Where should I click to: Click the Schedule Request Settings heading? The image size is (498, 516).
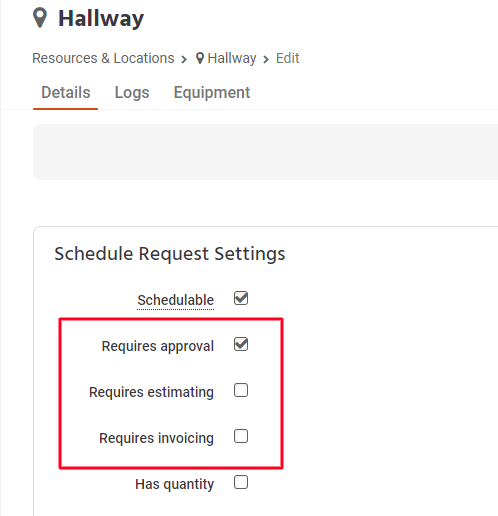click(170, 254)
